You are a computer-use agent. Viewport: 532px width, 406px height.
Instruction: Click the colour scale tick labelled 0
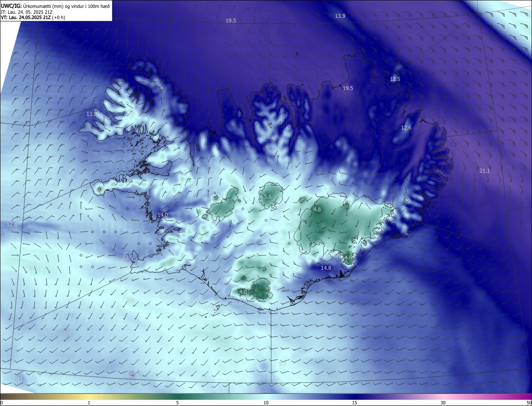click(x=2, y=403)
